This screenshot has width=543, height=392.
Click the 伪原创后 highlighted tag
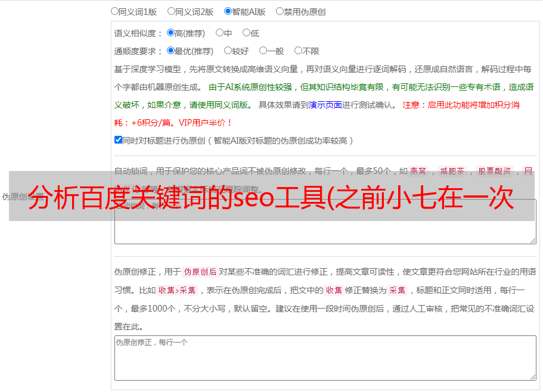200,272
